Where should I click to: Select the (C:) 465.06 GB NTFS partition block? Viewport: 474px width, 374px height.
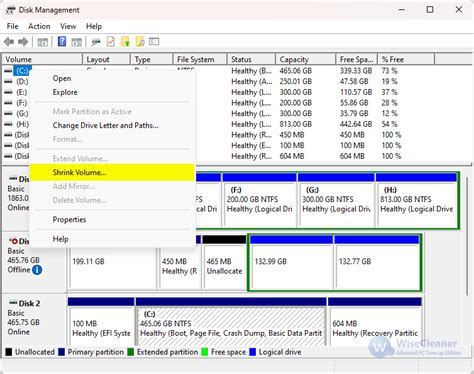tap(231, 322)
